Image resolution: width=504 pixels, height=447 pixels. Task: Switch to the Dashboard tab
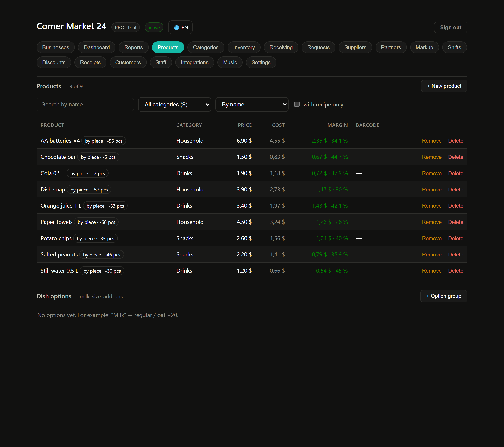click(97, 47)
